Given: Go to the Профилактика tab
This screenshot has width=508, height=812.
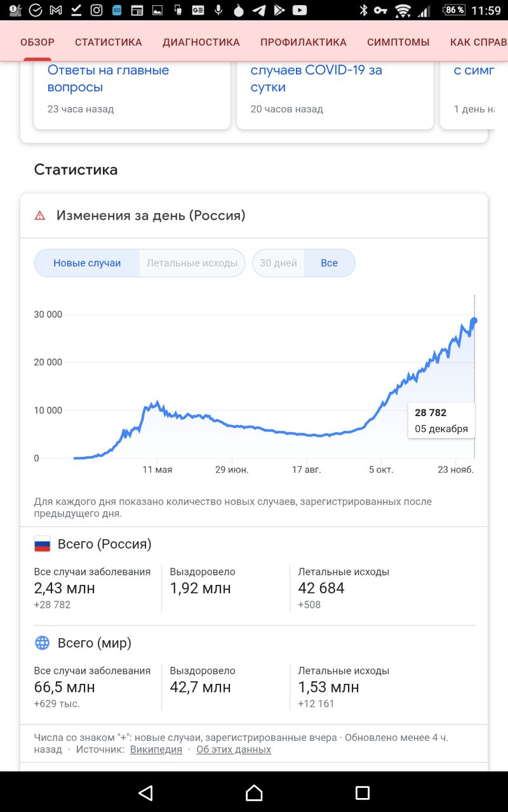Looking at the screenshot, I should (x=304, y=43).
